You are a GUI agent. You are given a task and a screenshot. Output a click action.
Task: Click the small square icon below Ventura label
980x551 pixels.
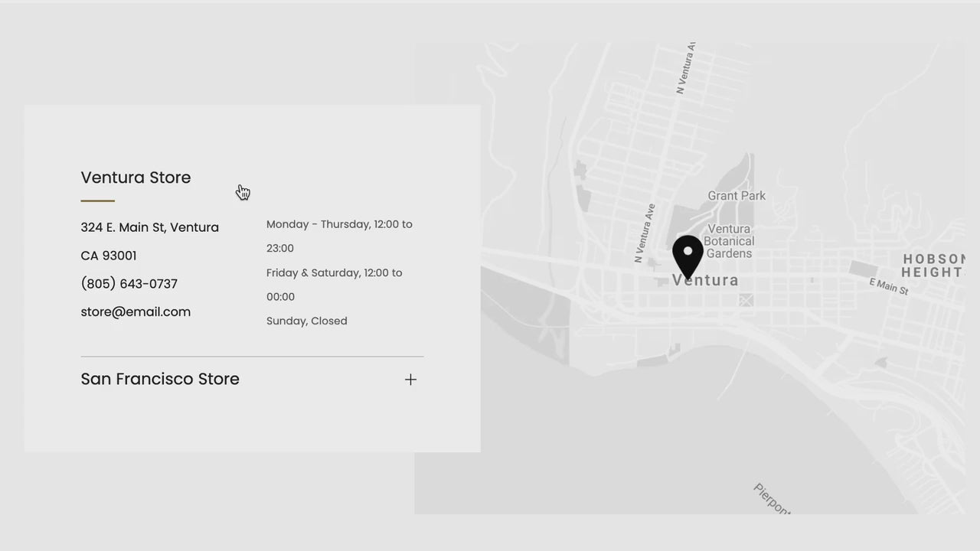pyautogui.click(x=746, y=301)
